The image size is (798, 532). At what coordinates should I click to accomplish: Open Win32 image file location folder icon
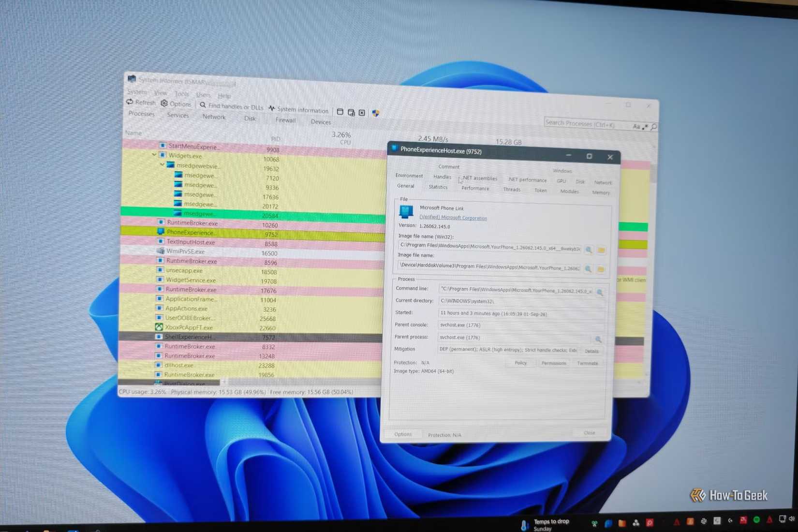[601, 251]
